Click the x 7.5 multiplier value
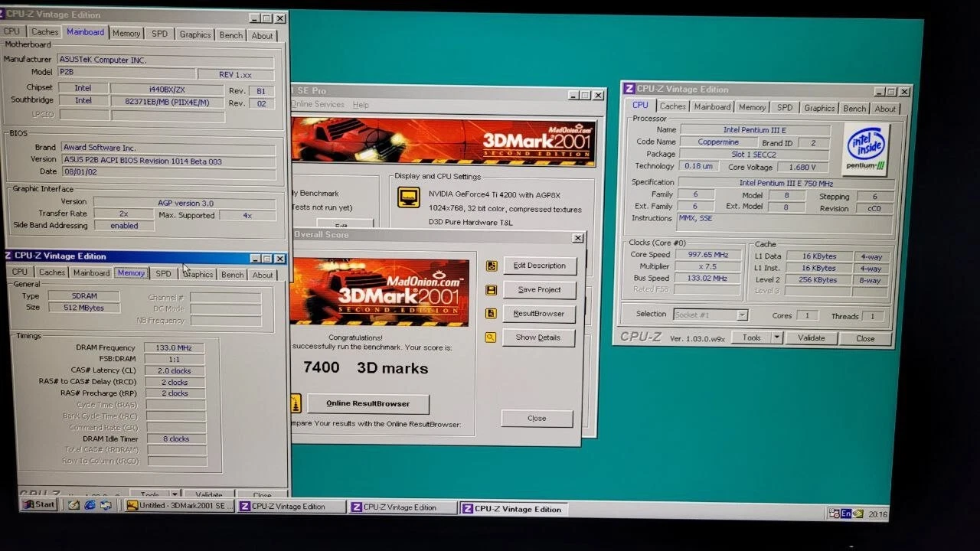Screen dimensions: 980x551 tap(707, 266)
